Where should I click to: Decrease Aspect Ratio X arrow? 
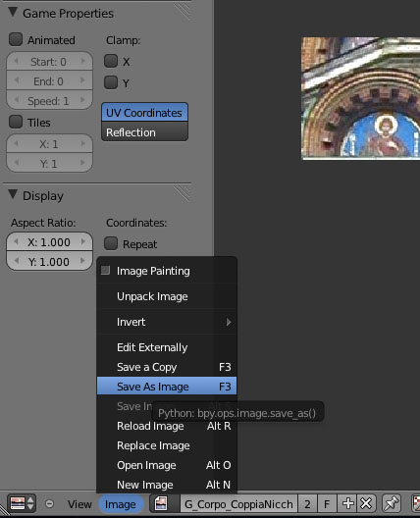[16, 241]
